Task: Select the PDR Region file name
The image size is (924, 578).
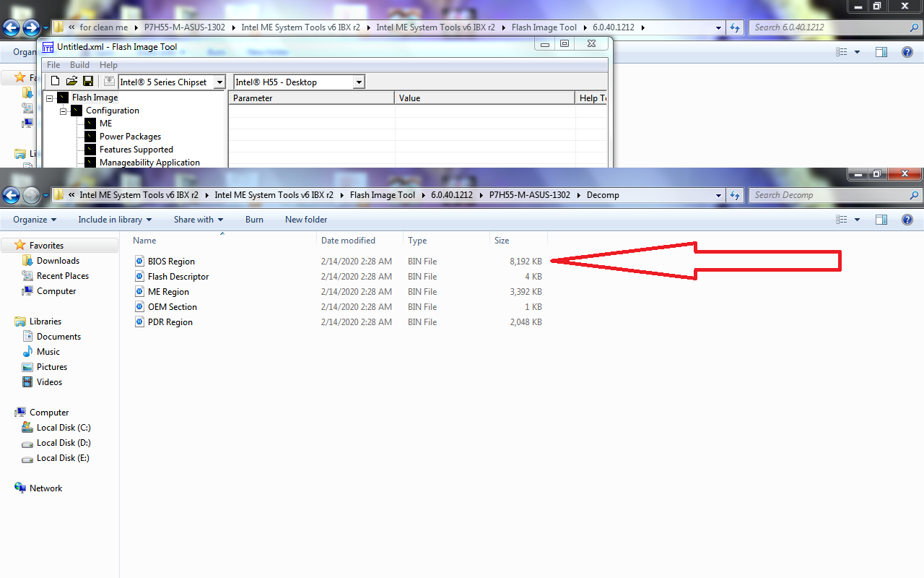Action: [x=170, y=322]
